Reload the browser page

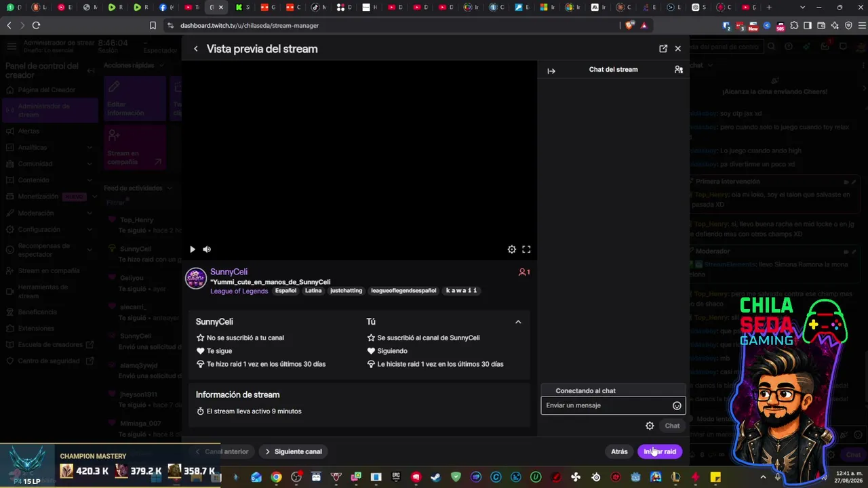[x=36, y=25]
